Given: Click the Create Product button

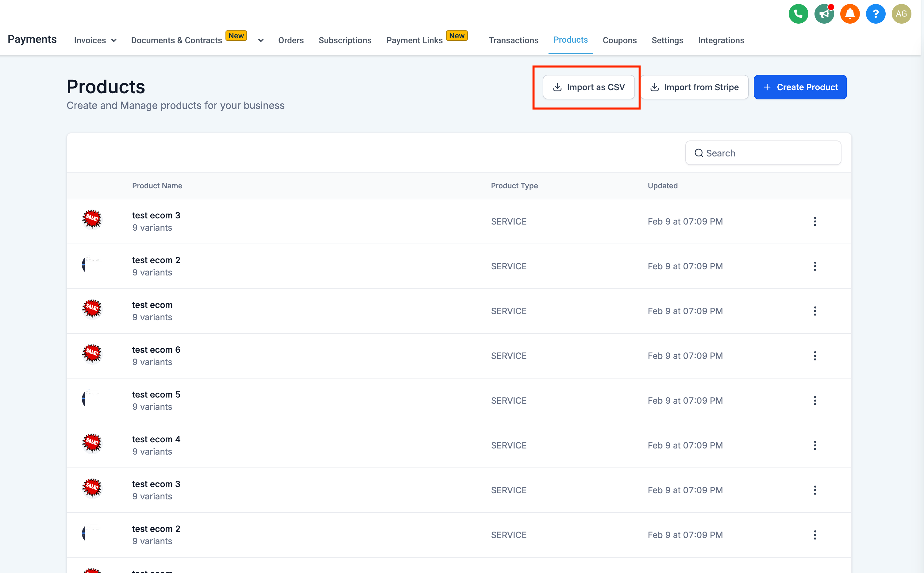Looking at the screenshot, I should tap(800, 87).
